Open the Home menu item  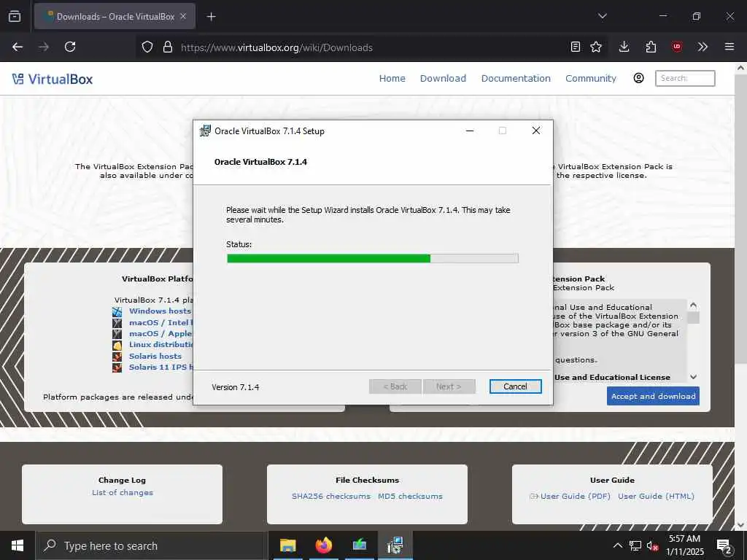[x=392, y=78]
